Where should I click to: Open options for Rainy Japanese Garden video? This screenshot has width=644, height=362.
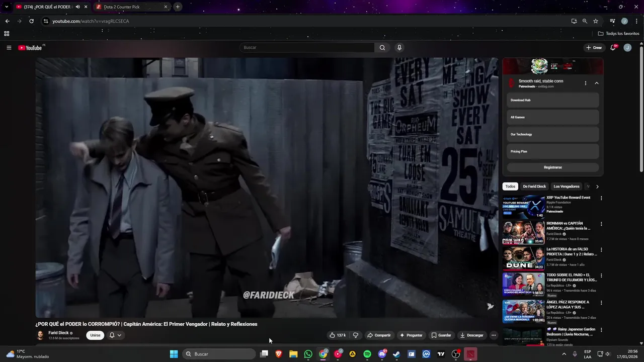[x=601, y=330]
